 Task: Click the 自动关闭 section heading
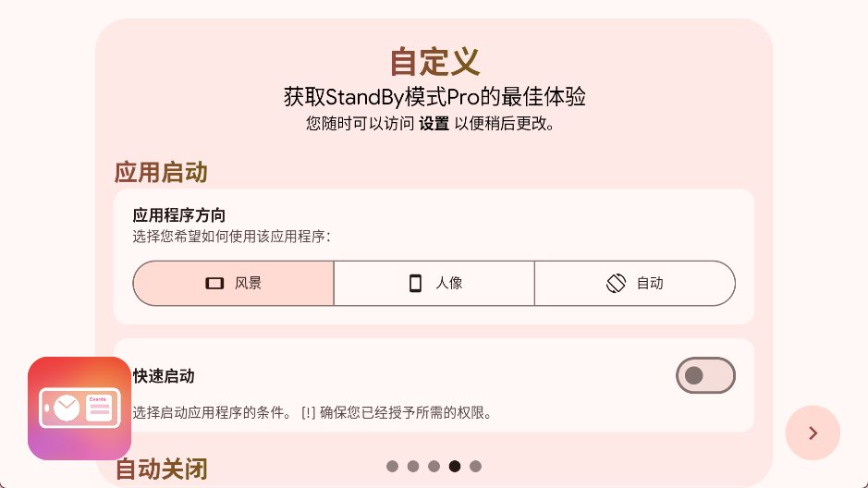161,470
